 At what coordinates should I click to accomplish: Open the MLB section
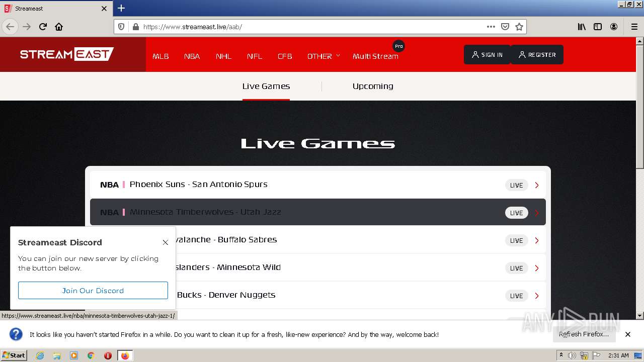click(x=160, y=56)
